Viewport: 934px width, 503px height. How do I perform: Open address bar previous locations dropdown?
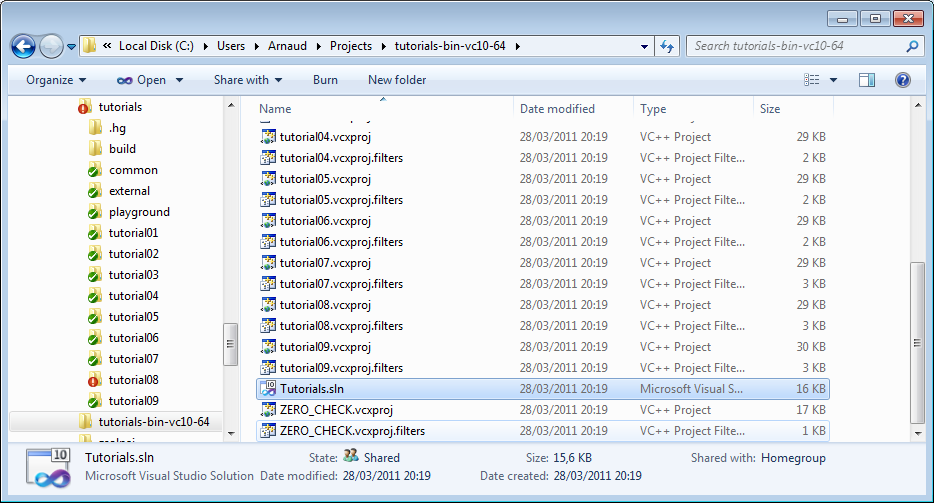(x=645, y=46)
